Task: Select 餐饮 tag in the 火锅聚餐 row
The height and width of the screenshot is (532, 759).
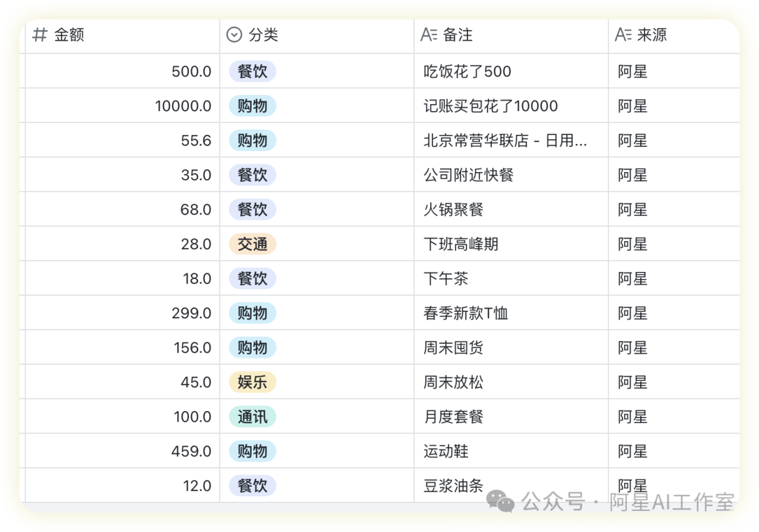Action: [252, 209]
